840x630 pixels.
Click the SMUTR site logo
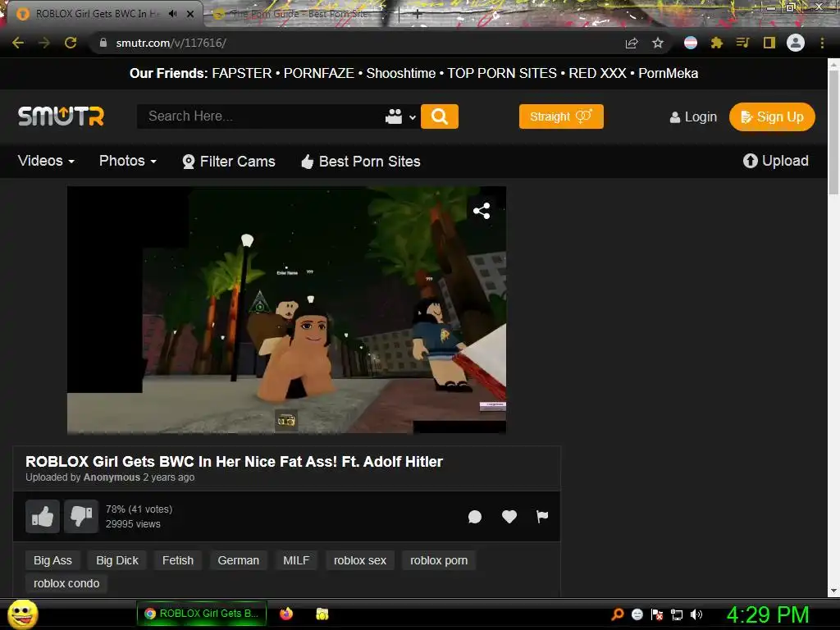point(61,116)
